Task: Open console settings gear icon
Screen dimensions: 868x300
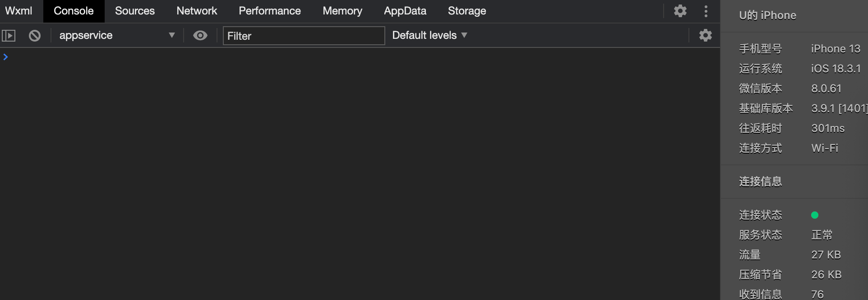Action: coord(705,35)
